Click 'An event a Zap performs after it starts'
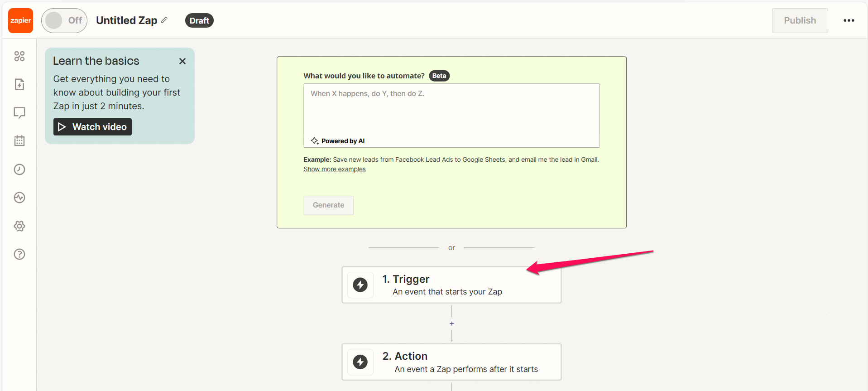The image size is (868, 391). [466, 369]
